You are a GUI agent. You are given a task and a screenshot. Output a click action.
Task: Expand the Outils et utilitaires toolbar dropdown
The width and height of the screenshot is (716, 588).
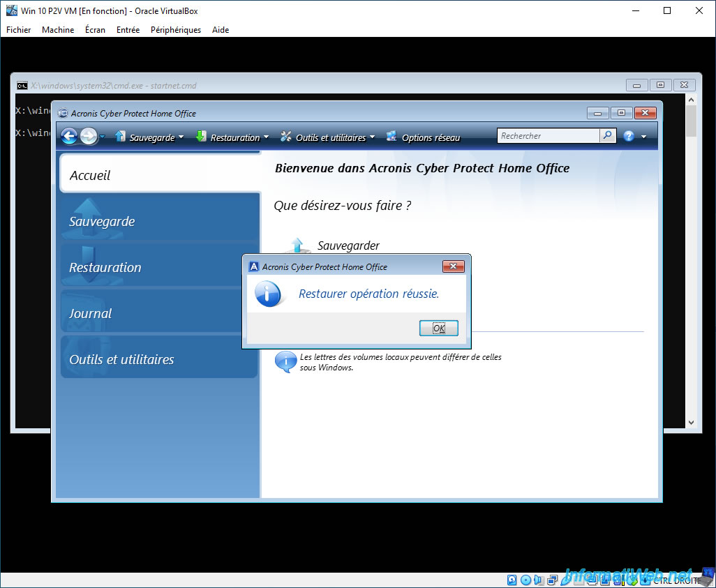[372, 137]
